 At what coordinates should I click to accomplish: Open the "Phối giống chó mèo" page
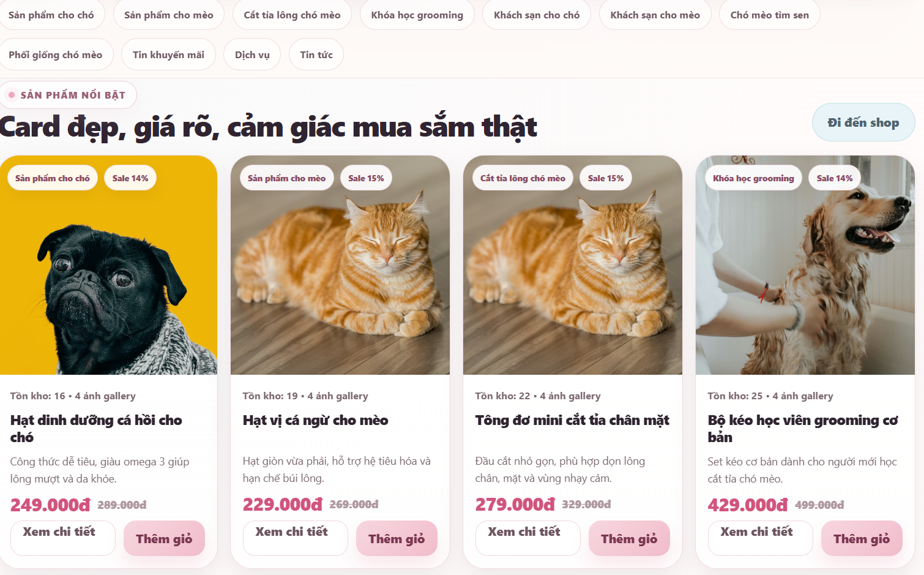56,54
